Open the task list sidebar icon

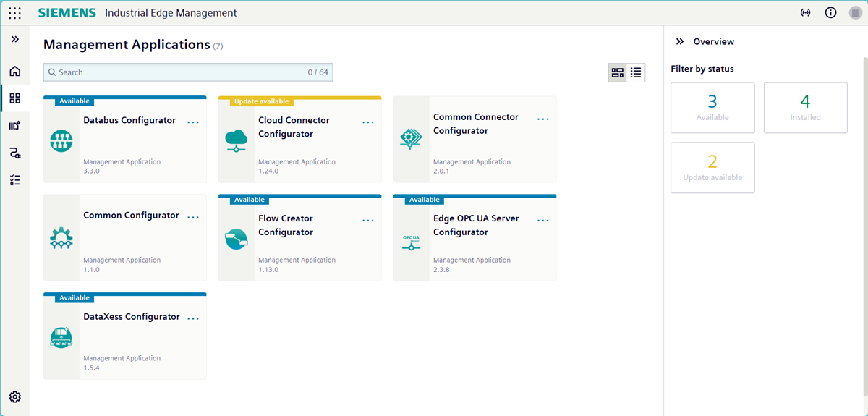(15, 180)
